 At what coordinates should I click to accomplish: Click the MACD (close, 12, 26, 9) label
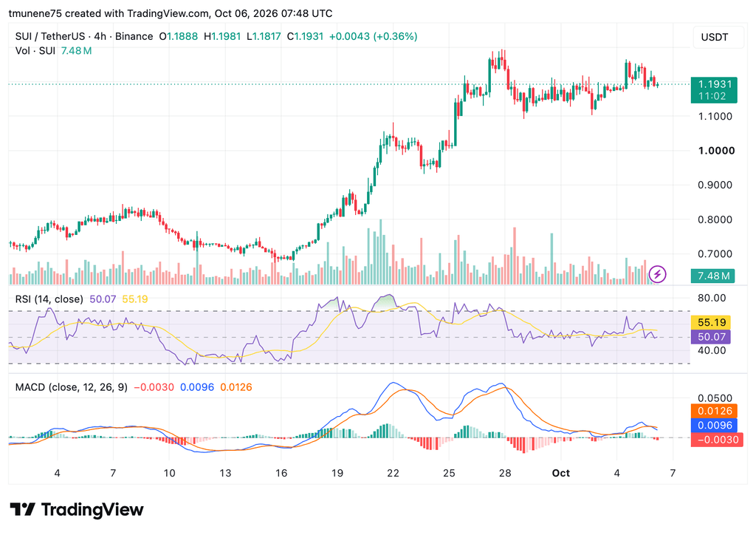(x=72, y=387)
